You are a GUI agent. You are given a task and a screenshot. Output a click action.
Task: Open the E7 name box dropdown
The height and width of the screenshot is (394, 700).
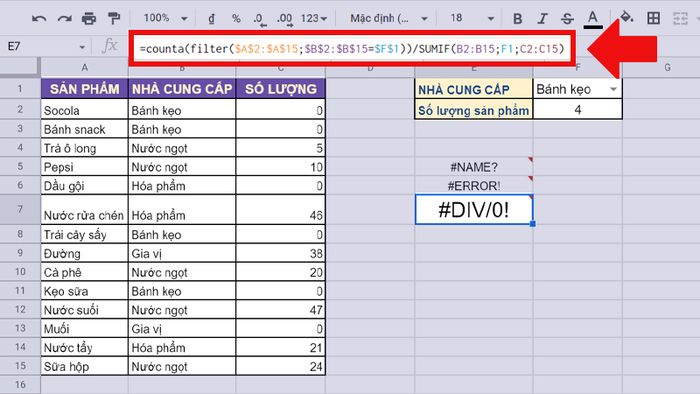(82, 47)
